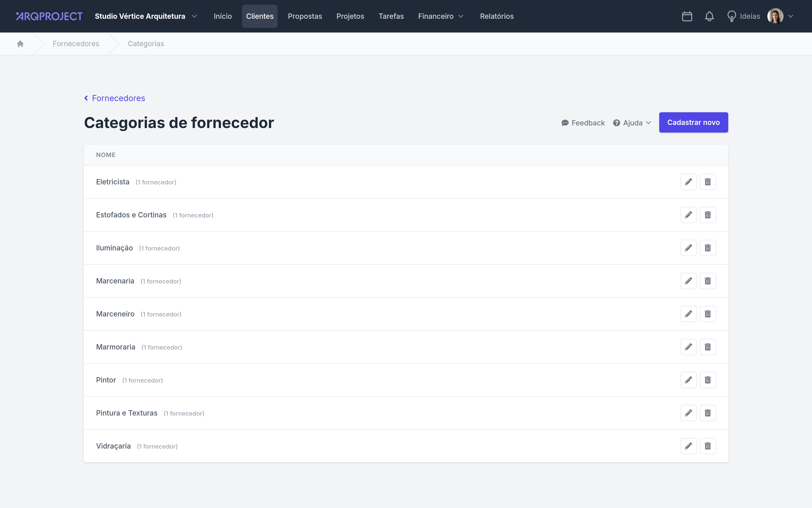Open the Relatórios tab
The width and height of the screenshot is (812, 508).
[497, 16]
